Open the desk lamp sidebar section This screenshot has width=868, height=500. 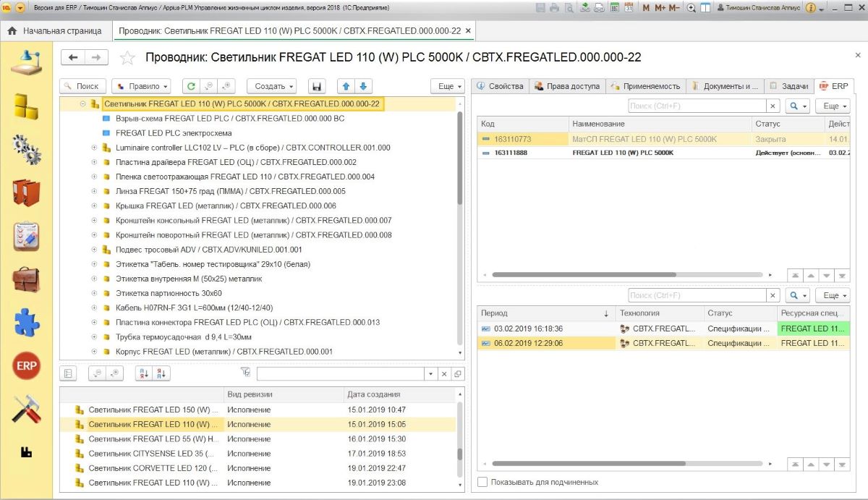[x=26, y=62]
